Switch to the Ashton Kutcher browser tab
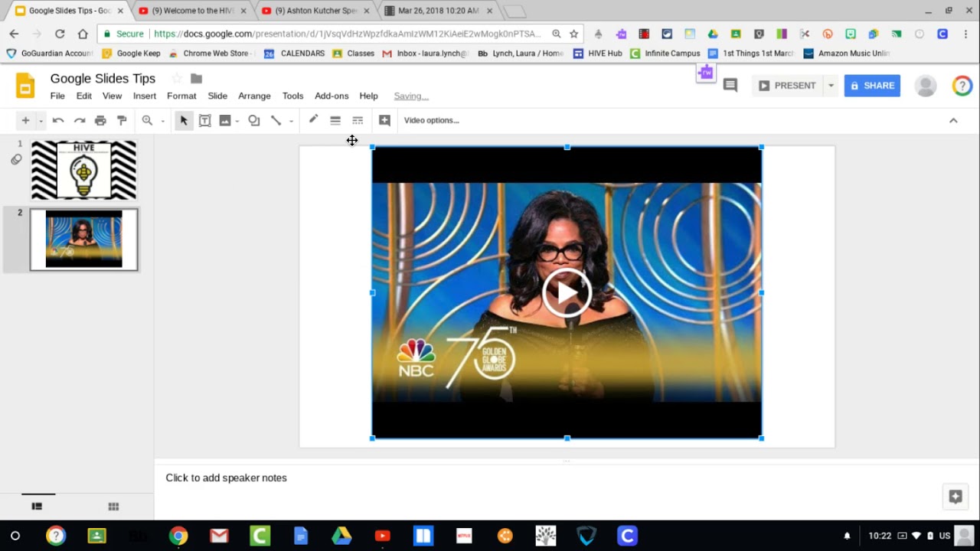The image size is (980, 551). 316,11
